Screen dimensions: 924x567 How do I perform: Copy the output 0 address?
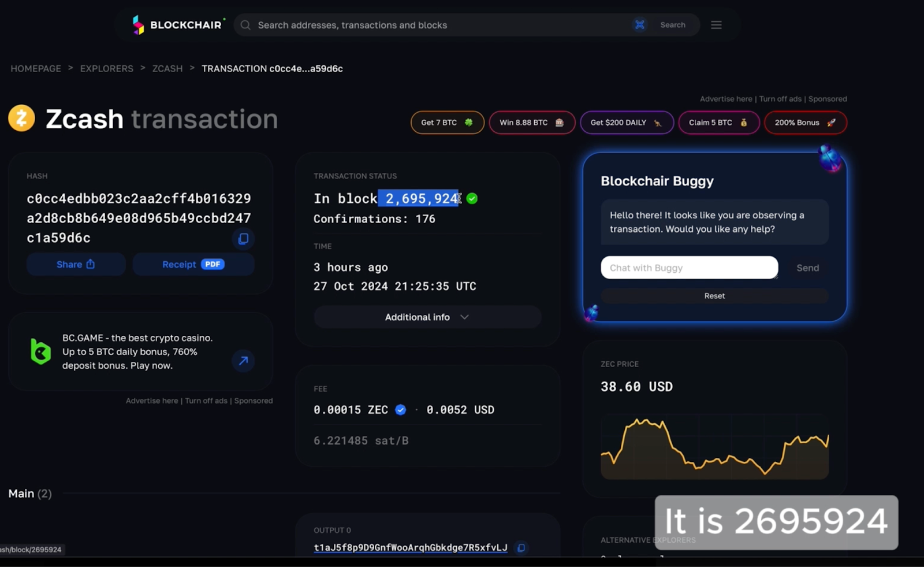[521, 547]
